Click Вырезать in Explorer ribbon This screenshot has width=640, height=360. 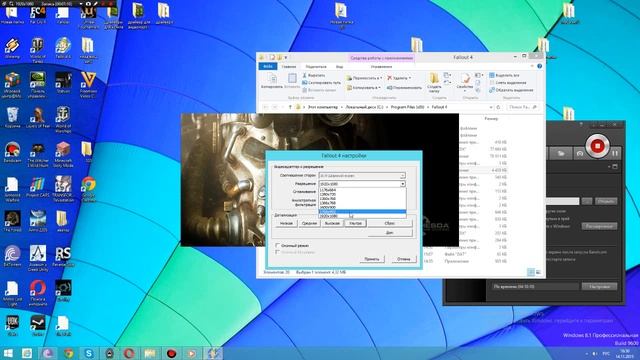(x=313, y=76)
